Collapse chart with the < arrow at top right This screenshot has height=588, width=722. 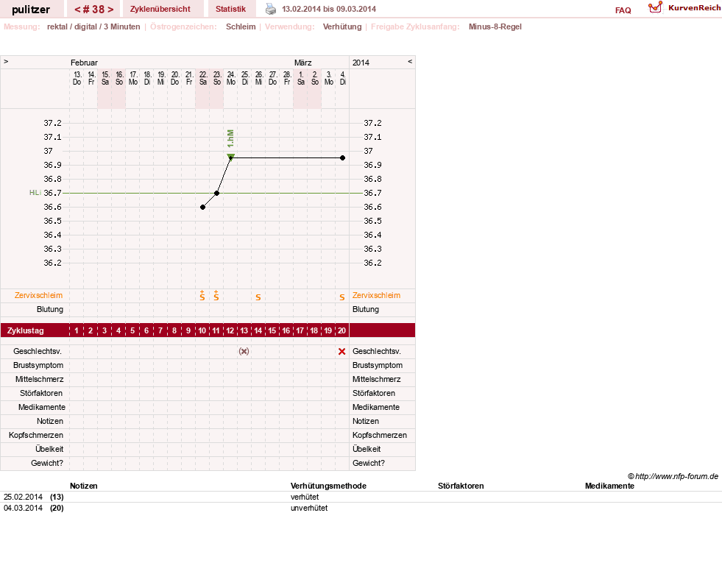(410, 61)
